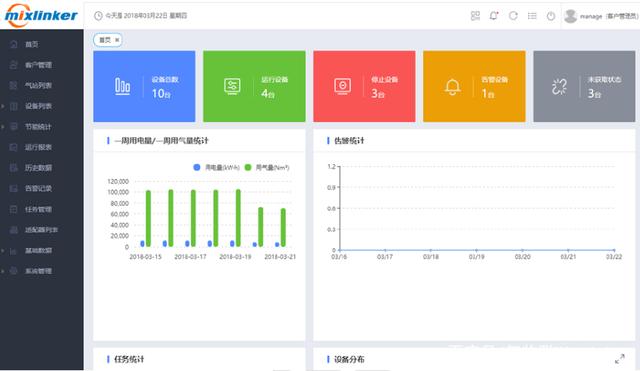Click the 4台 value on 运行设备 card
Image resolution: width=640 pixels, height=371 pixels.
pyautogui.click(x=268, y=93)
